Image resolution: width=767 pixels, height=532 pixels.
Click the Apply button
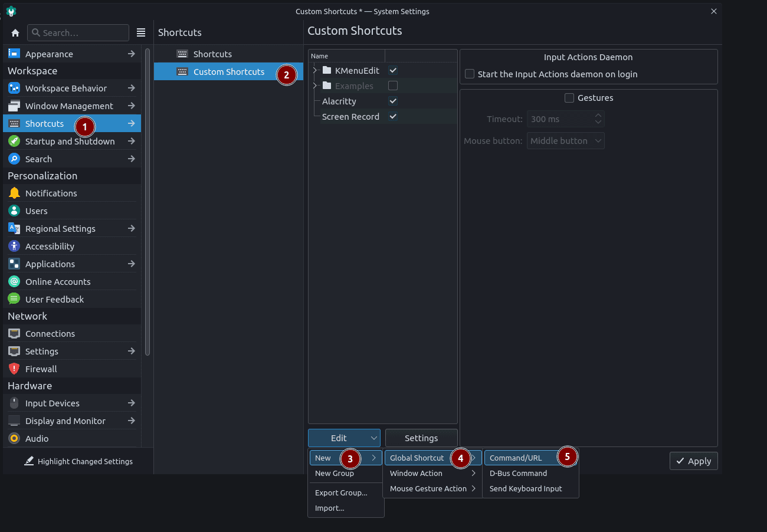(693, 461)
